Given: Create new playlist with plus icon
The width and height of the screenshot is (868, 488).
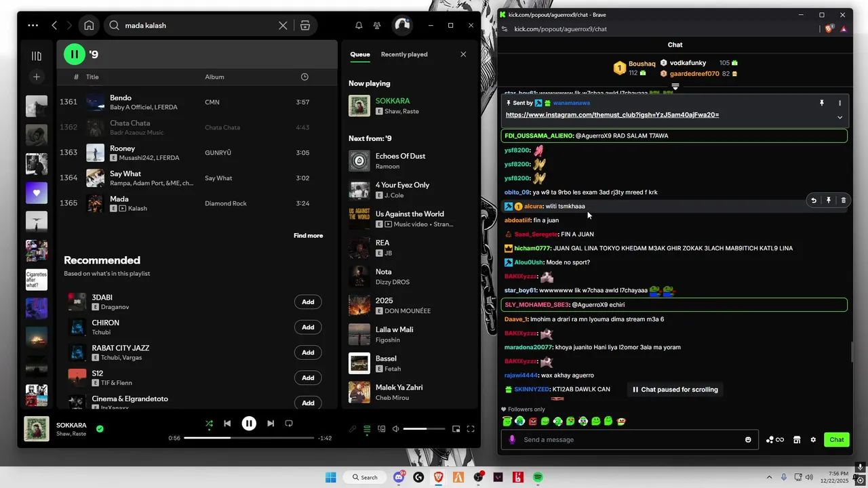Looking at the screenshot, I should (x=37, y=77).
